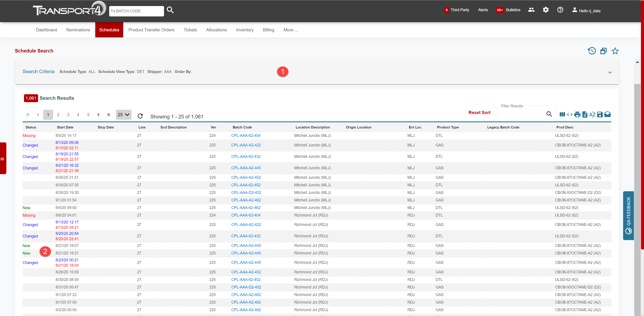
Task: Open the page size 25 dropdown
Action: pos(123,115)
